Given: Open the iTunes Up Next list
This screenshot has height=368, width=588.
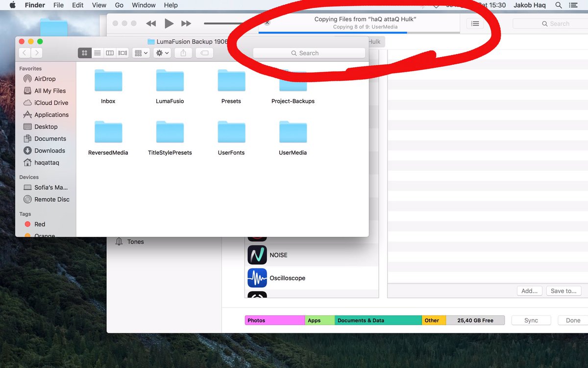Looking at the screenshot, I should [x=475, y=24].
